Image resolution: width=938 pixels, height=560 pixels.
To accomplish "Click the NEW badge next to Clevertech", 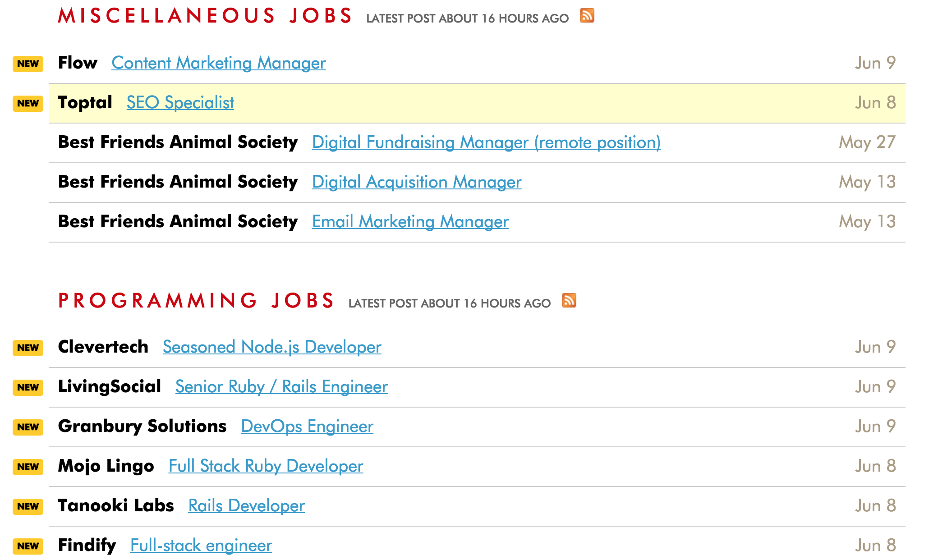I will (27, 347).
